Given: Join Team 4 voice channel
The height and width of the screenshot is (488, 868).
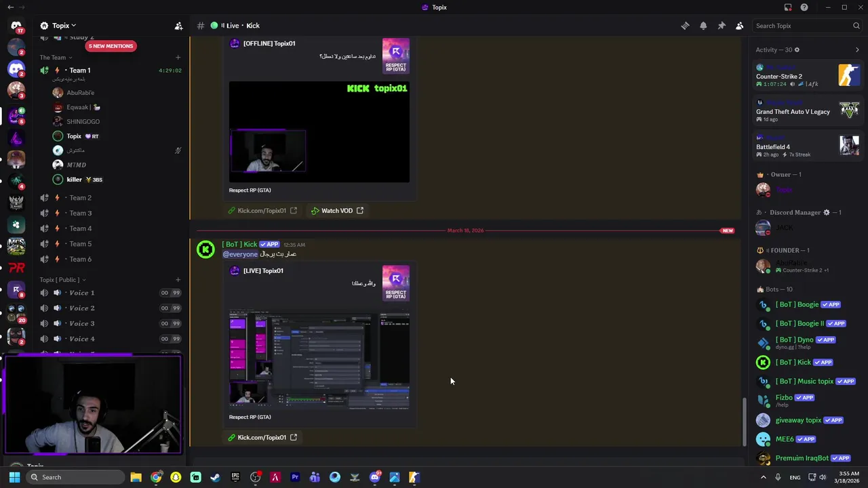Looking at the screenshot, I should click(x=111, y=228).
